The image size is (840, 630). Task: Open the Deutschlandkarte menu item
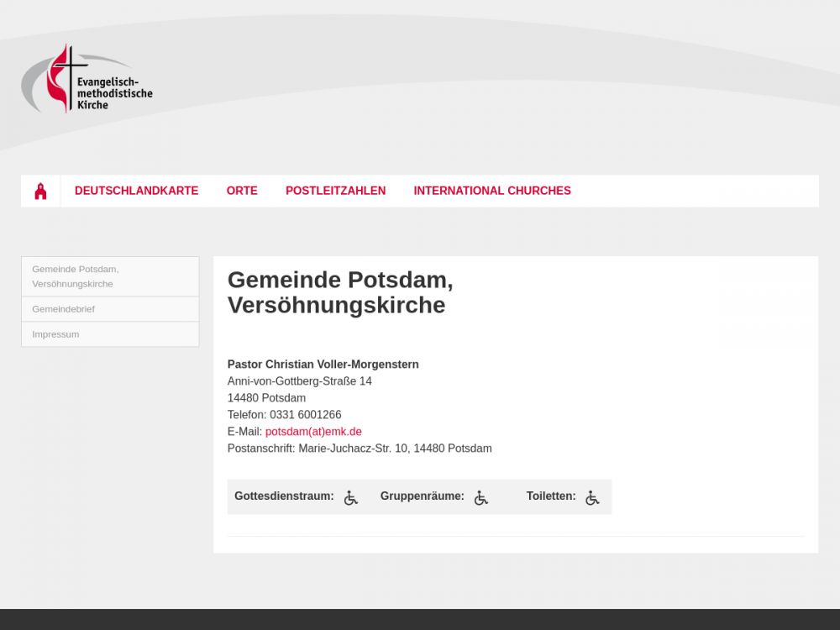point(136,191)
